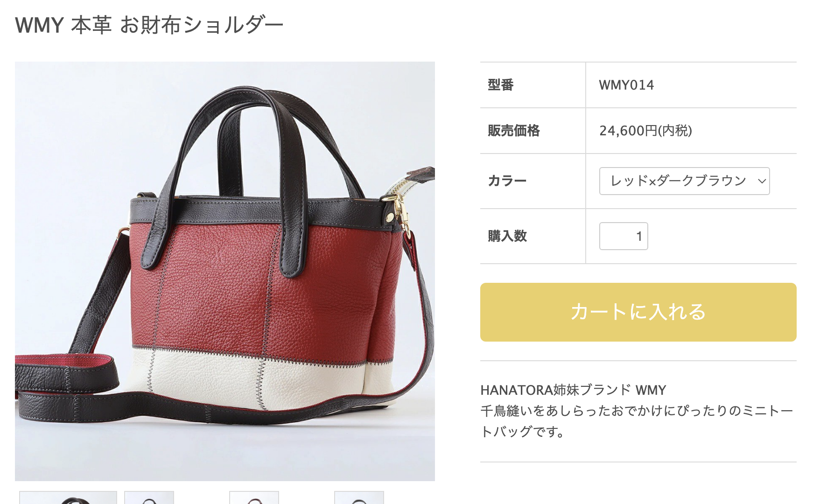Select the third product thumbnail with the reddish handle
Viewport: 827px width, 504px height.
pyautogui.click(x=254, y=497)
